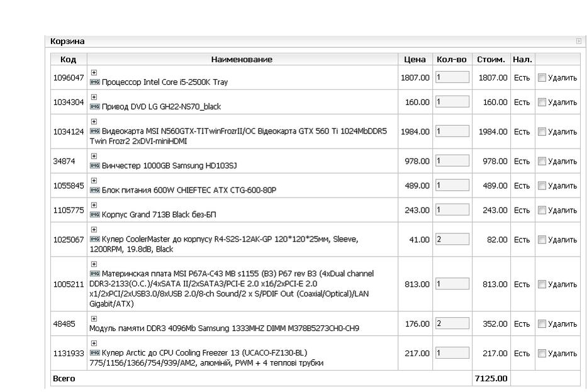Click the Всего label
Screen dimensions: 587x392
tap(64, 379)
